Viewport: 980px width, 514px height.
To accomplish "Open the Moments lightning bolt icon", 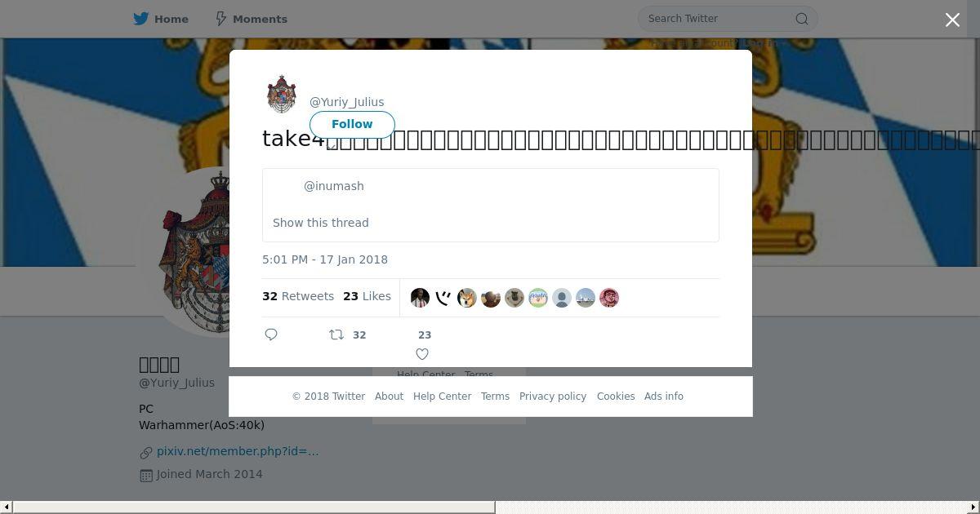I will pos(220,19).
